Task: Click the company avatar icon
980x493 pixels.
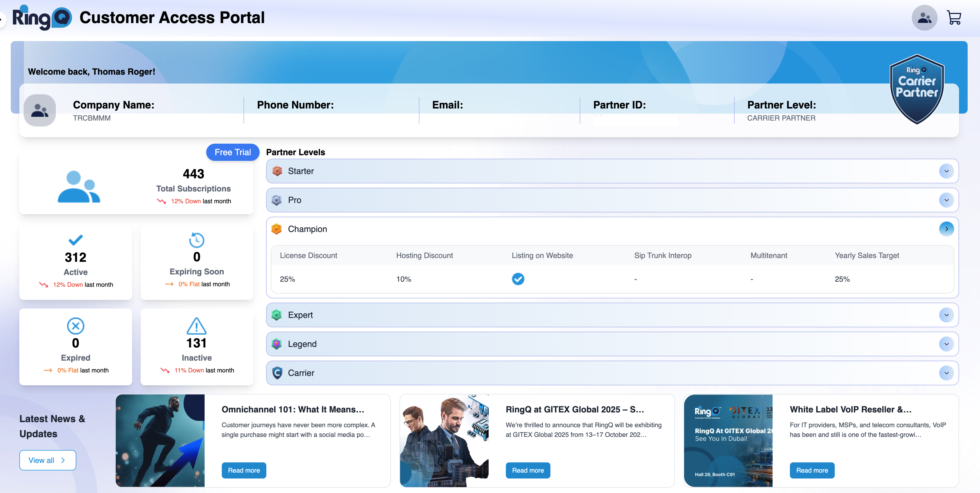Action: [39, 110]
